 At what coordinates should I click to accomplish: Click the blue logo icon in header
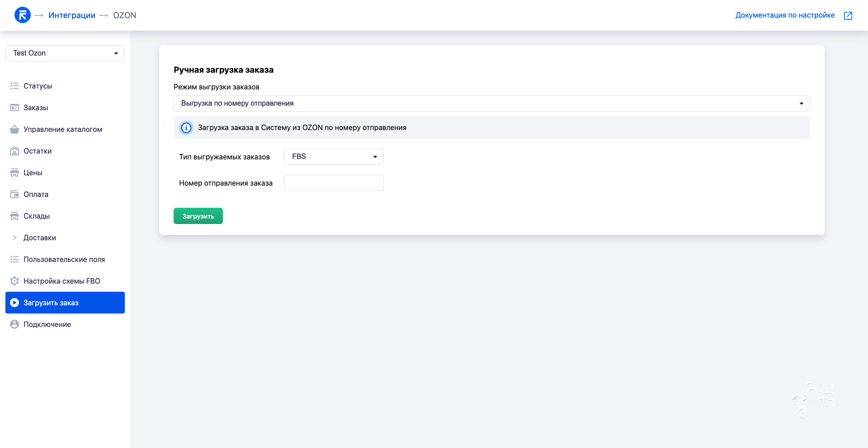pyautogui.click(x=22, y=15)
